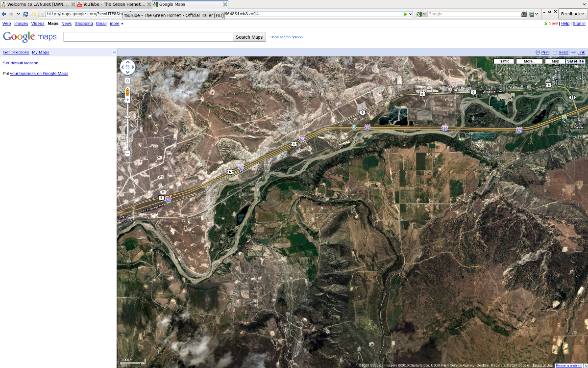Click the Sign in link
The width and height of the screenshot is (588, 368).
pos(579,24)
